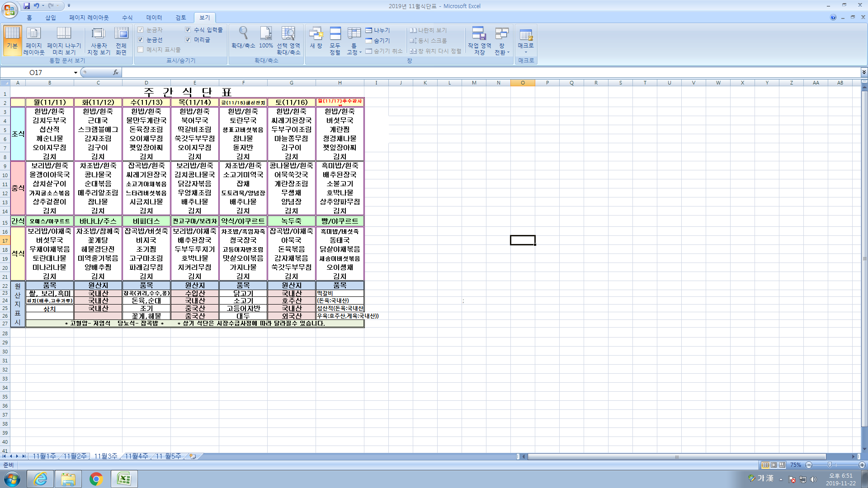Image resolution: width=868 pixels, height=488 pixels.
Task: Click 작업 영역 저장 save workspace icon
Action: coord(479,34)
